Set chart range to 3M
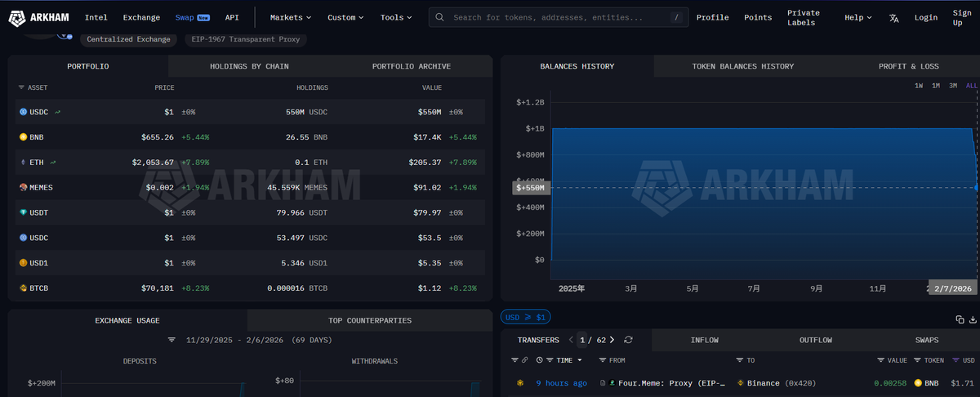 click(953, 86)
